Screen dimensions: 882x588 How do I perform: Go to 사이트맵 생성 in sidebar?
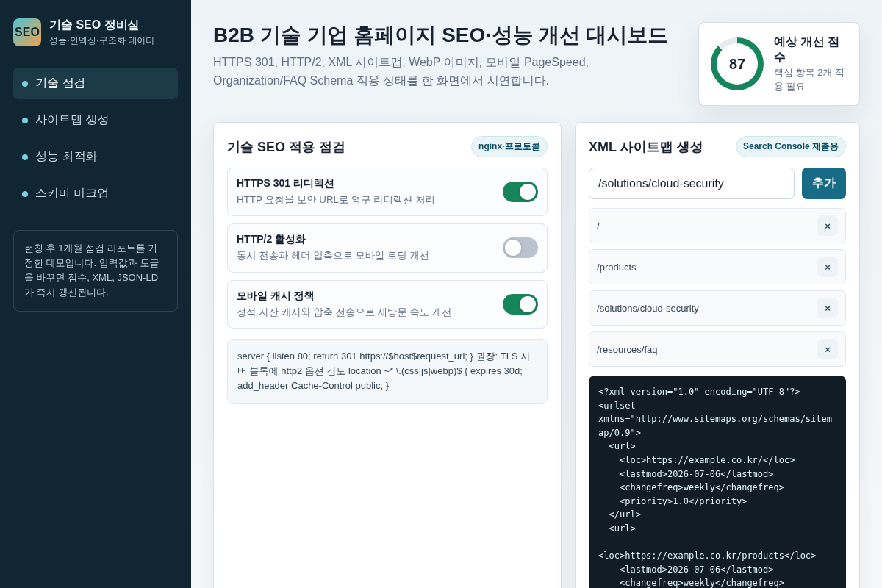pyautogui.click(x=96, y=120)
